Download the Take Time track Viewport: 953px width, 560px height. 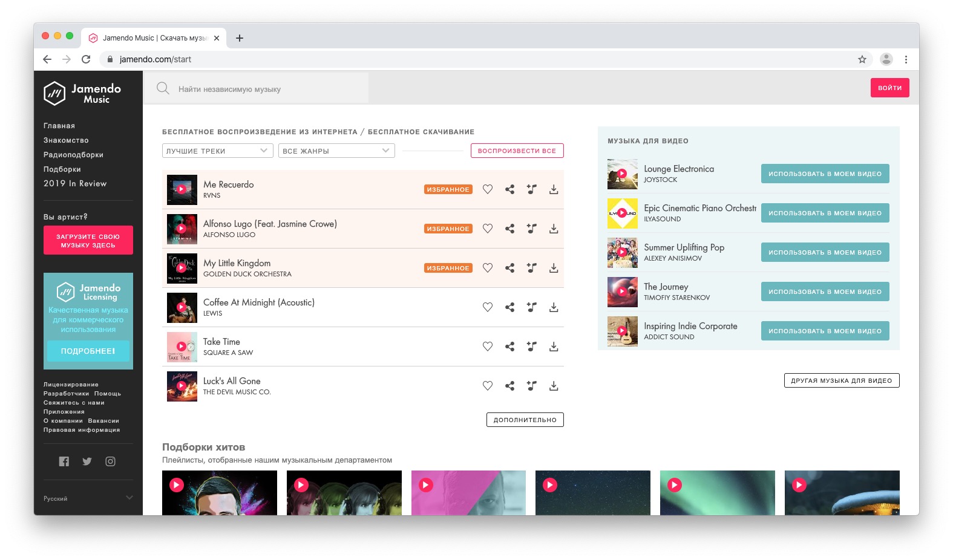(554, 347)
